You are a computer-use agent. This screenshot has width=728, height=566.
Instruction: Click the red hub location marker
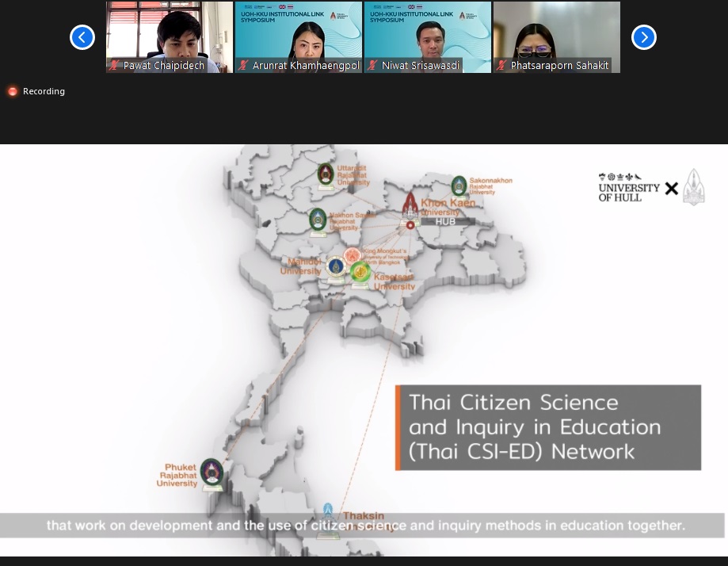[410, 225]
